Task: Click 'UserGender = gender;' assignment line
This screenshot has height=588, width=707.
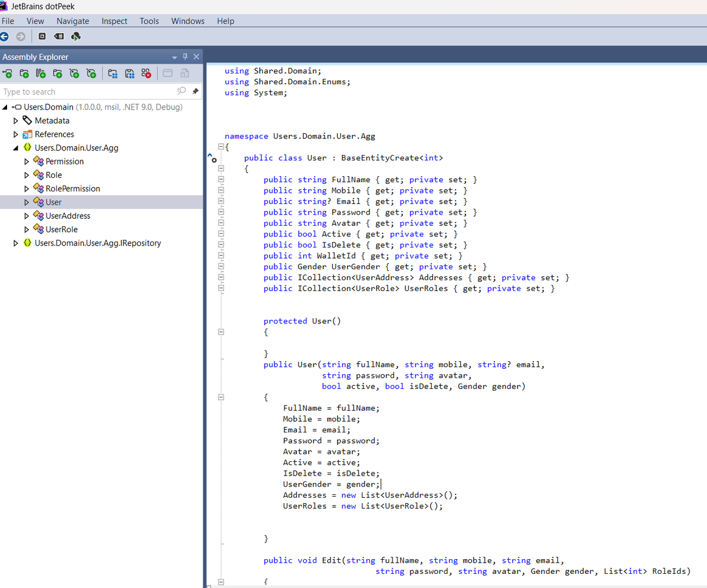Action: [332, 484]
